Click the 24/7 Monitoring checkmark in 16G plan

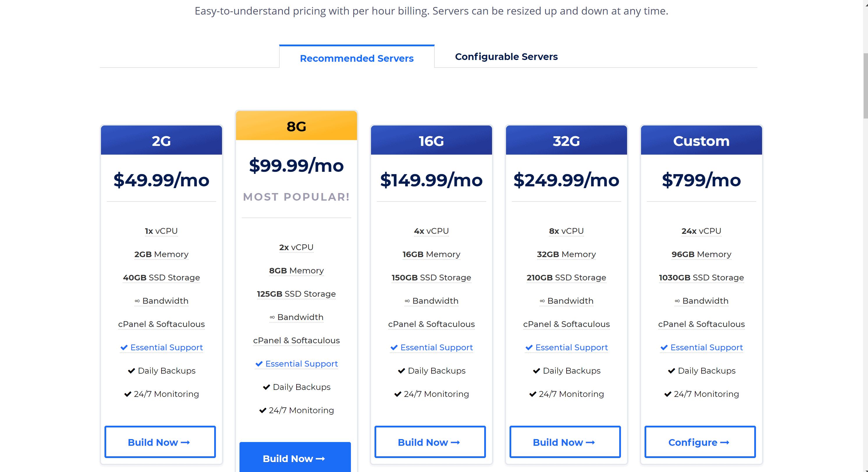coord(398,394)
